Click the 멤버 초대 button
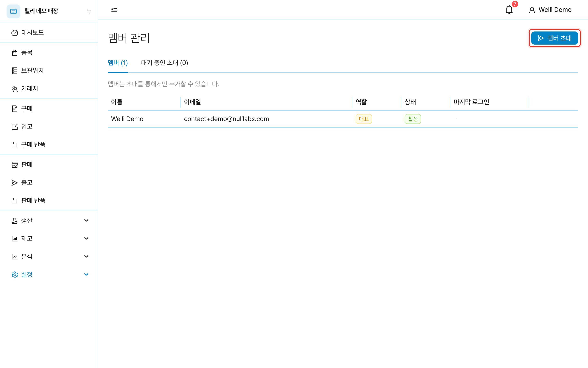588x368 pixels. (555, 38)
